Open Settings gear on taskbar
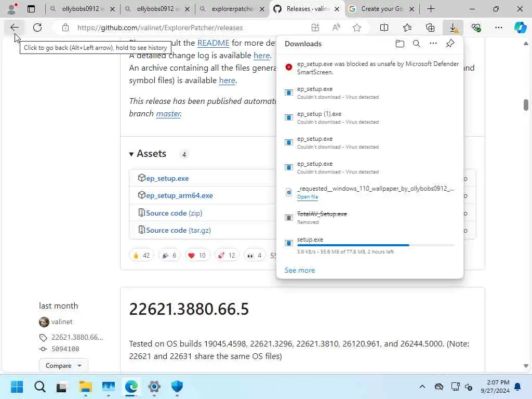 pos(154,387)
